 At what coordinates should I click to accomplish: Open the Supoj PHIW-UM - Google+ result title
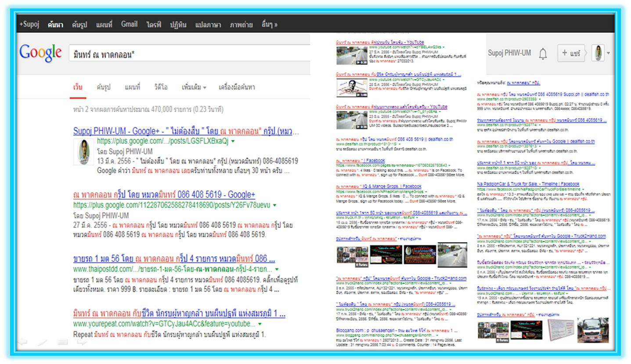pos(186,131)
